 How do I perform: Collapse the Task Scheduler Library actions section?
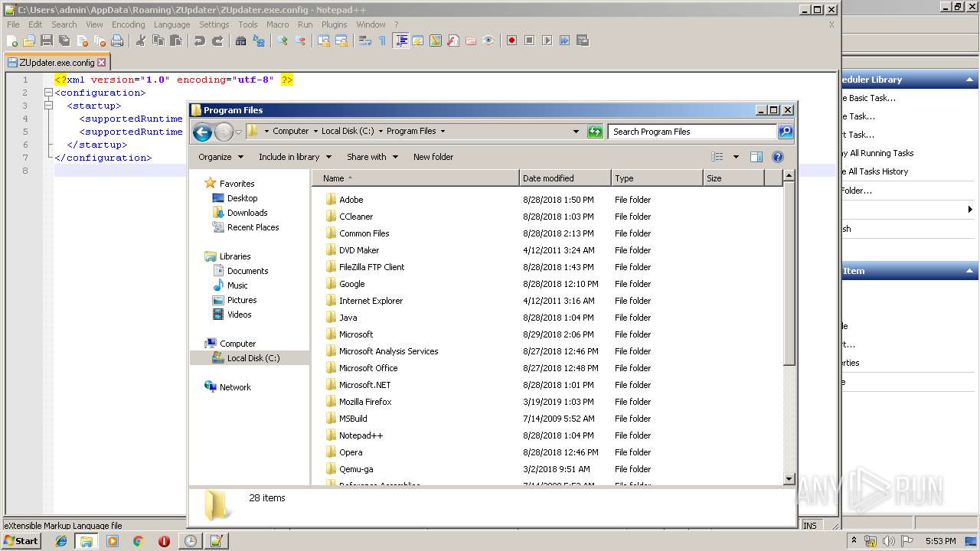coord(970,80)
